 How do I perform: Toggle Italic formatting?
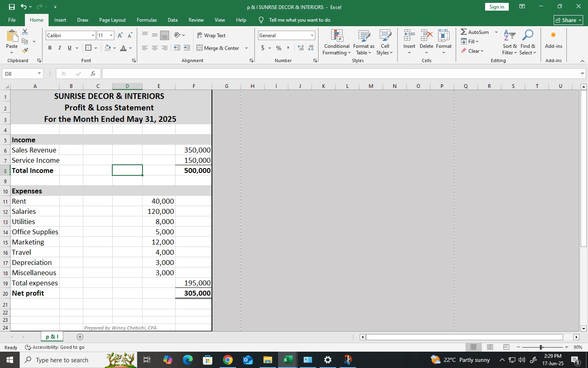[x=60, y=48]
